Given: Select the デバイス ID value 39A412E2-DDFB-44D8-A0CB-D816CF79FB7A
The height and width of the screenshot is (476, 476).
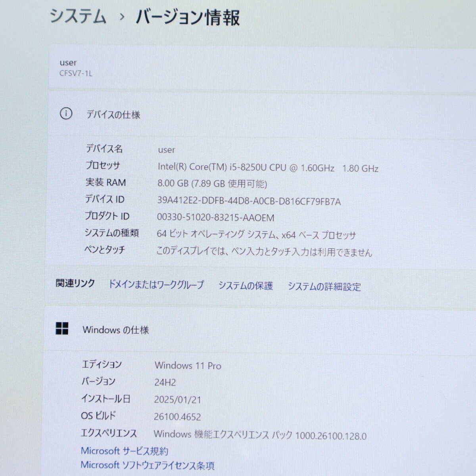Looking at the screenshot, I should pos(249,201).
